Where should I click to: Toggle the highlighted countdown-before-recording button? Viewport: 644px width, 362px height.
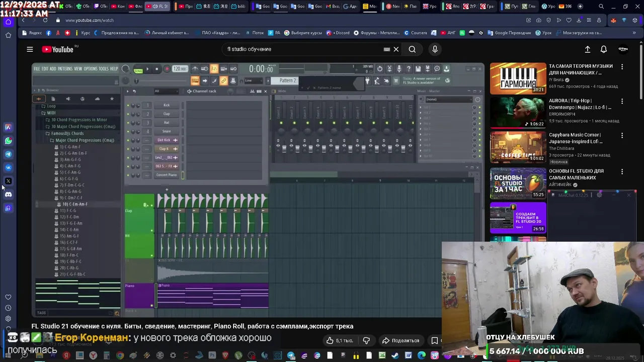pos(214,69)
